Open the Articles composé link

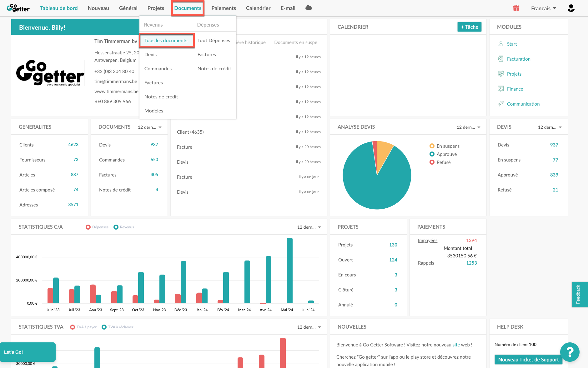tap(37, 190)
